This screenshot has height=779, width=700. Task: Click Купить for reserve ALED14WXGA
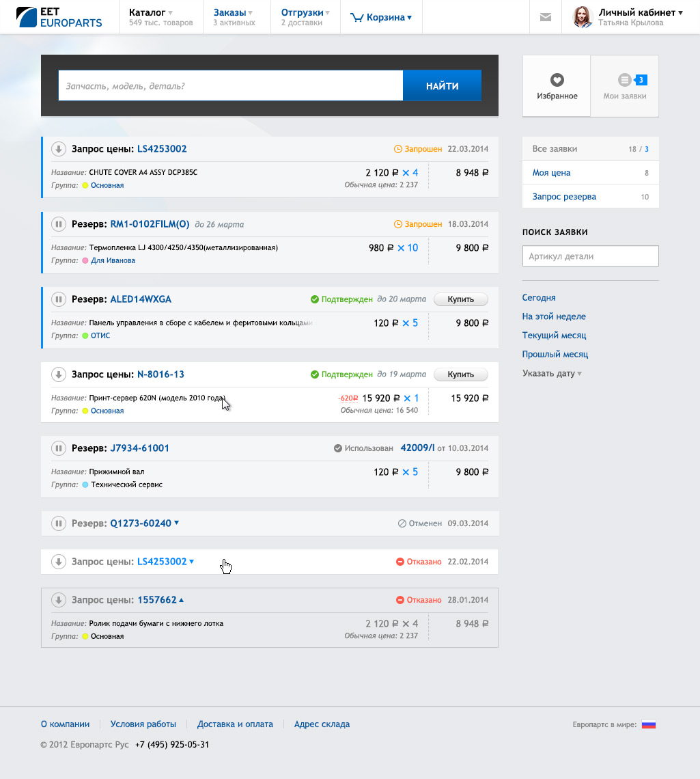click(460, 299)
